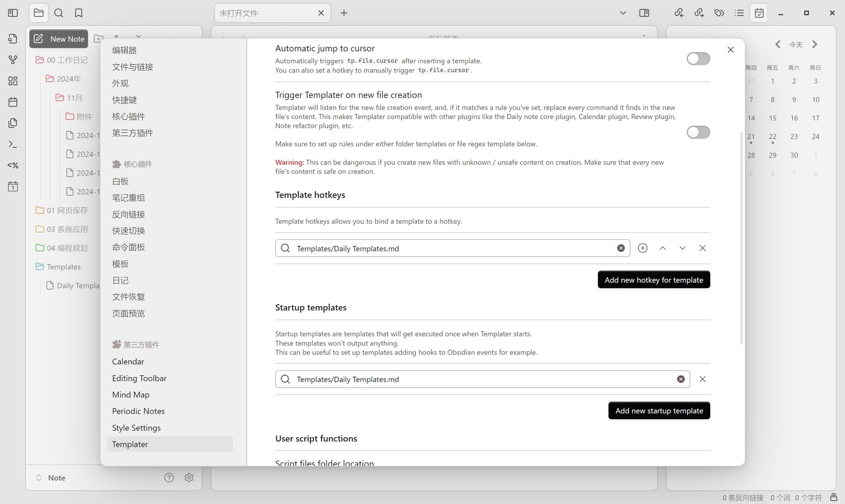Click Add new hotkey for template
The image size is (845, 504).
pyautogui.click(x=654, y=280)
